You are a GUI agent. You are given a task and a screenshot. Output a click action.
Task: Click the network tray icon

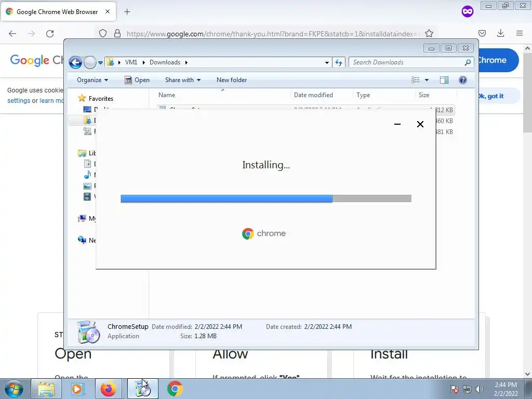tap(467, 389)
